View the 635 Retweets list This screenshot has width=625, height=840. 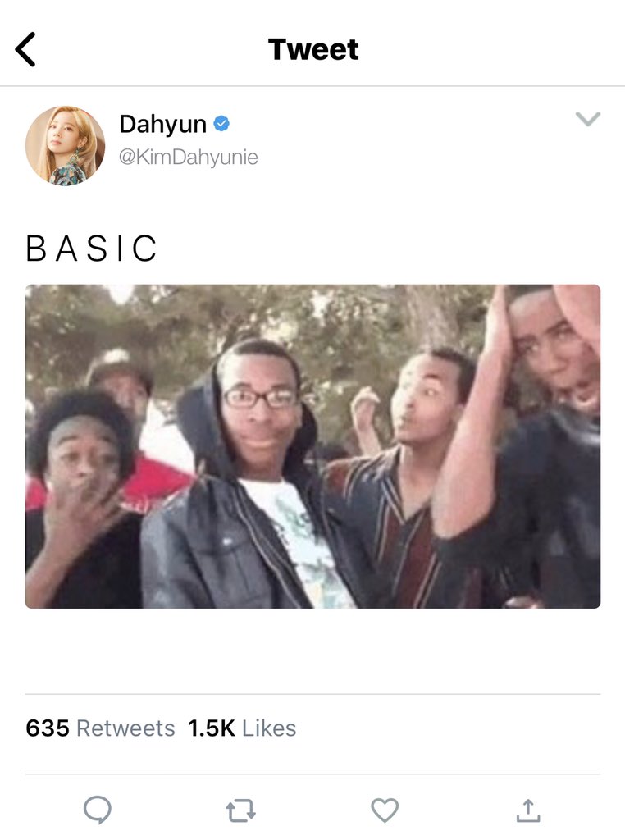tap(100, 728)
